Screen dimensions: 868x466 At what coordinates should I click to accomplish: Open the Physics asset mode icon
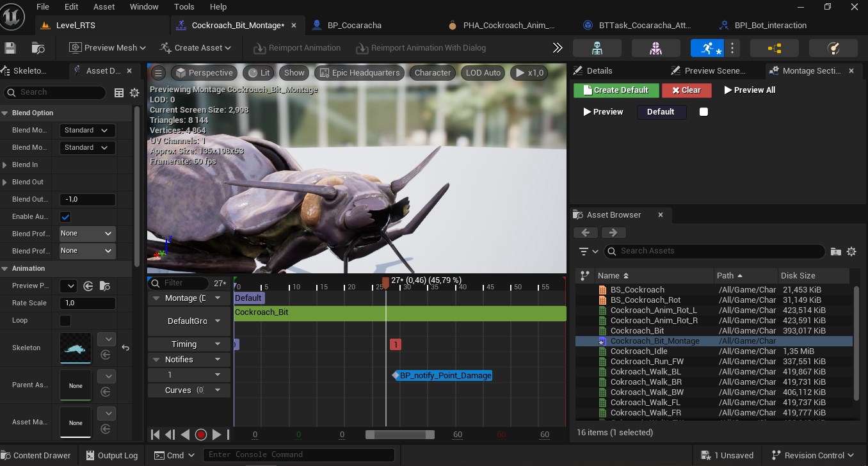(x=833, y=48)
